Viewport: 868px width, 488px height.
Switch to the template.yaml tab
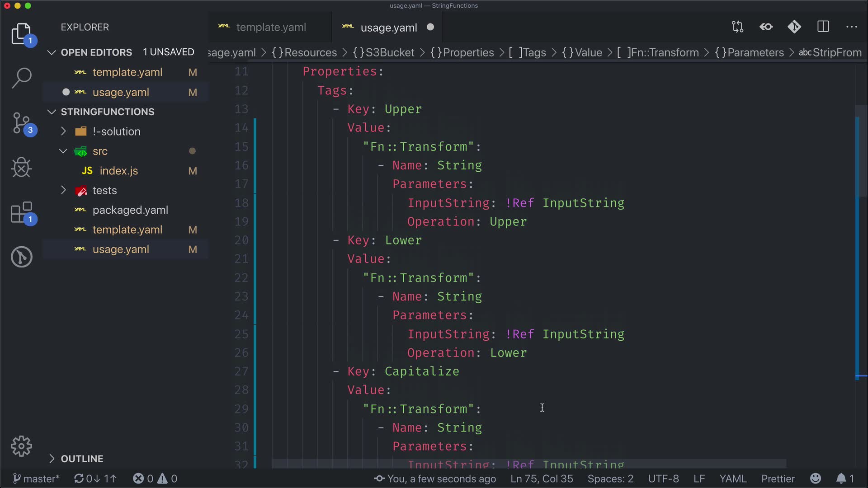(x=270, y=27)
